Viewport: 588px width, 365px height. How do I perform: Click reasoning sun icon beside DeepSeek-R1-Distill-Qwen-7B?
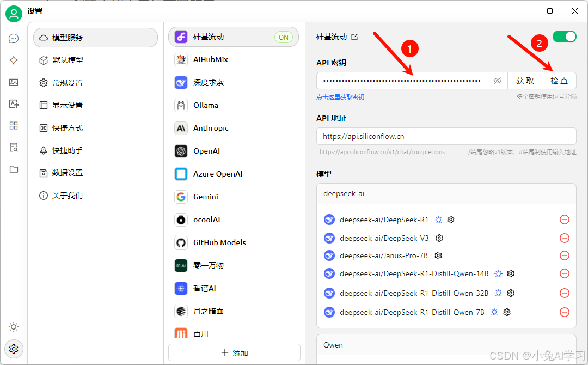click(494, 312)
